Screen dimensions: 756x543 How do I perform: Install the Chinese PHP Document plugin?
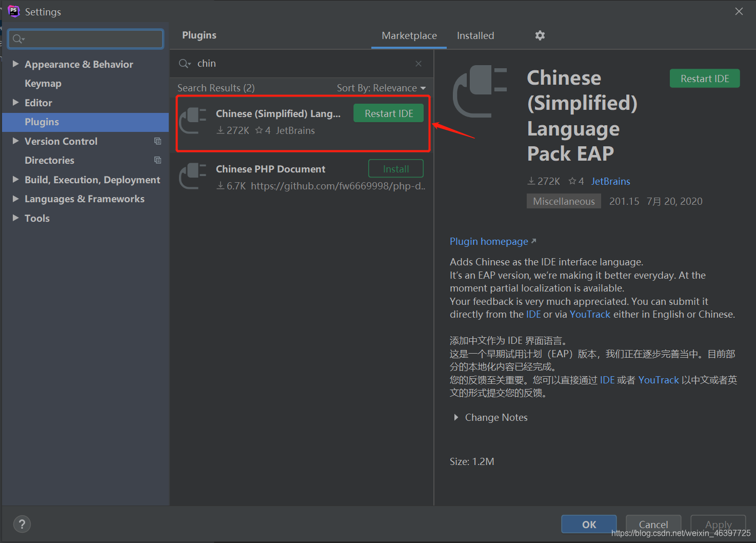point(396,169)
